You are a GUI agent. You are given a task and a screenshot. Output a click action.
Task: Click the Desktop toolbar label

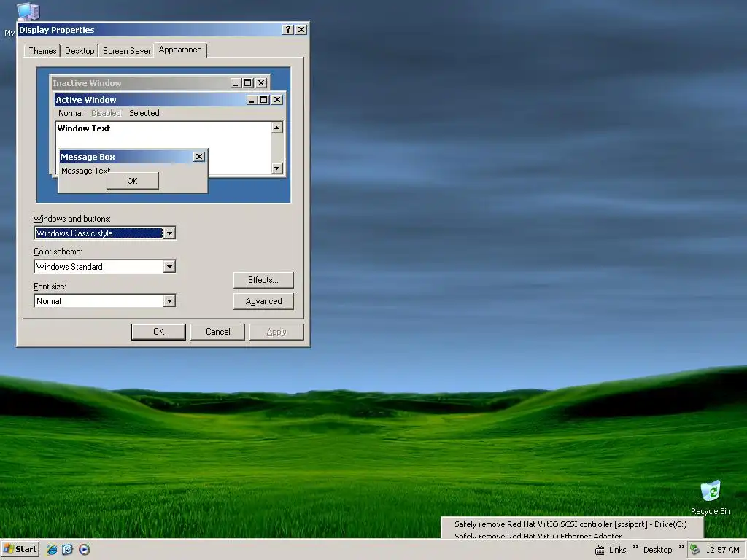pos(657,550)
